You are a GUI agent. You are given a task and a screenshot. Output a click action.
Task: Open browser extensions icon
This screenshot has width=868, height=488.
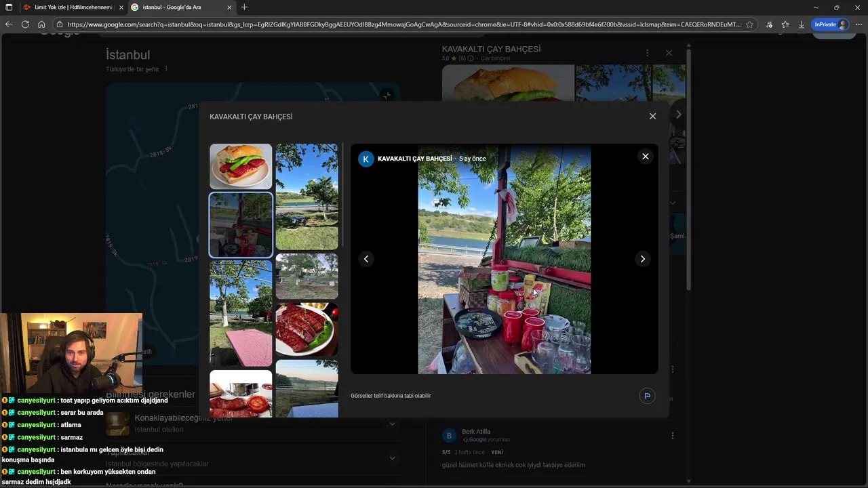769,24
